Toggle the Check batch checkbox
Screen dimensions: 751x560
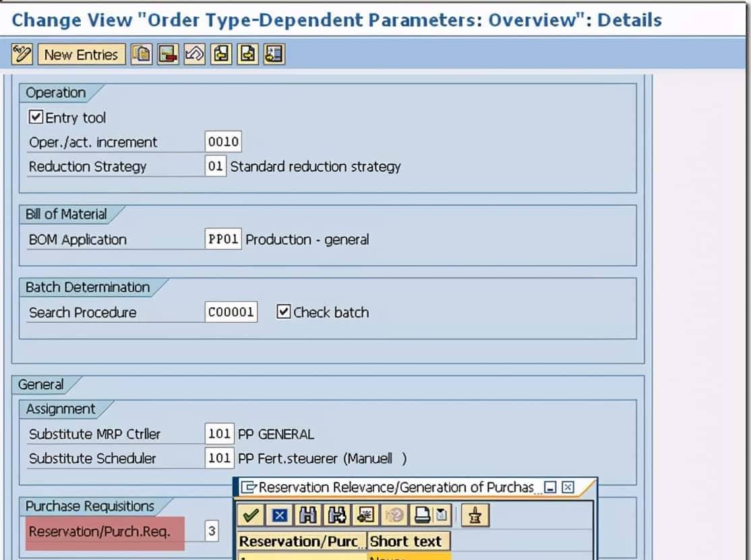point(284,312)
